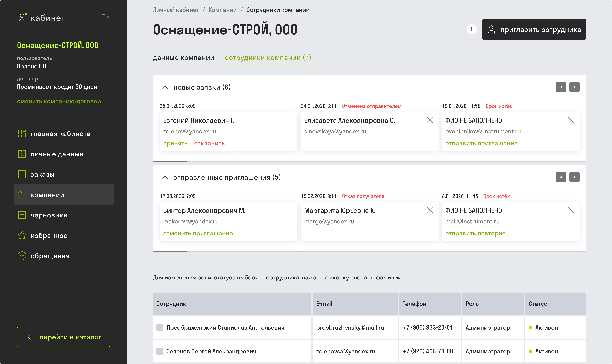The image size is (612, 364).
Task: Show next отправленные приглашения cards
Action: point(574,177)
